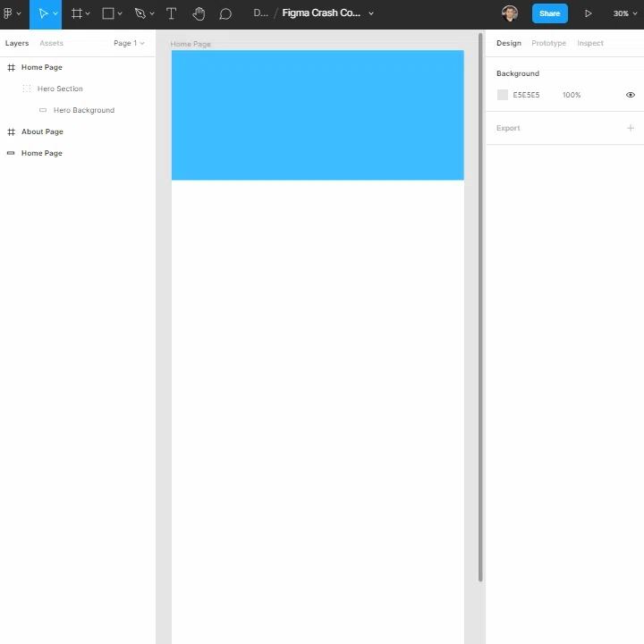This screenshot has height=644, width=644.
Task: Select the Rectangle shape tool
Action: 108,13
